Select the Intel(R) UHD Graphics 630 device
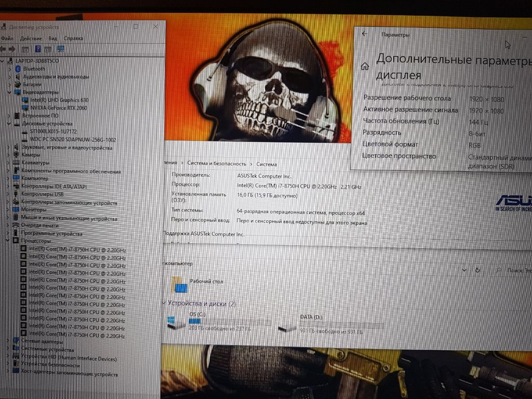Image resolution: width=532 pixels, height=399 pixels. coord(59,100)
